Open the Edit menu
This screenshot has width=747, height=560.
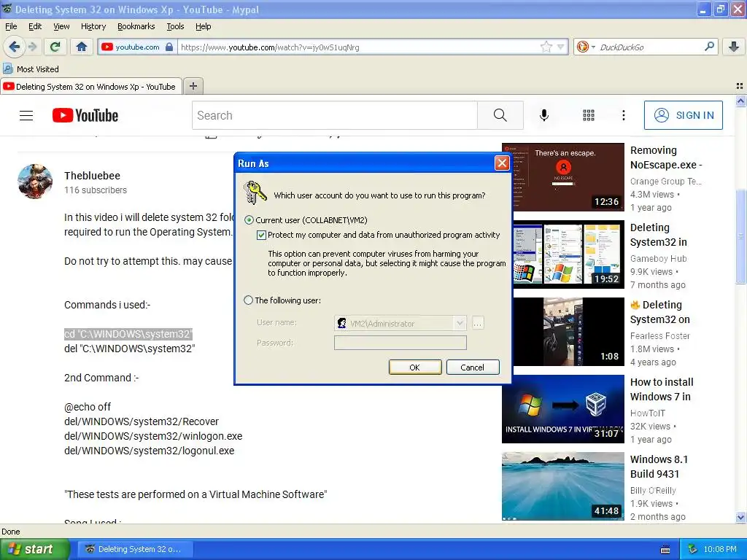point(35,26)
